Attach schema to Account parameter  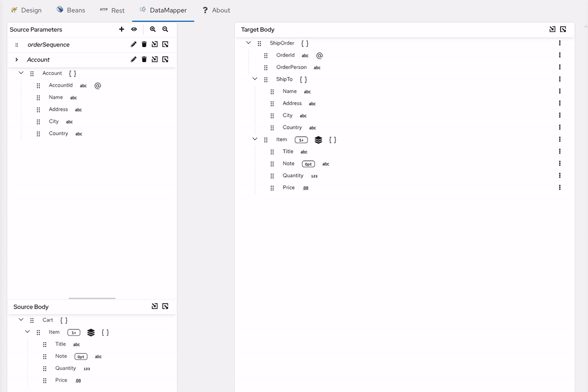(x=155, y=60)
